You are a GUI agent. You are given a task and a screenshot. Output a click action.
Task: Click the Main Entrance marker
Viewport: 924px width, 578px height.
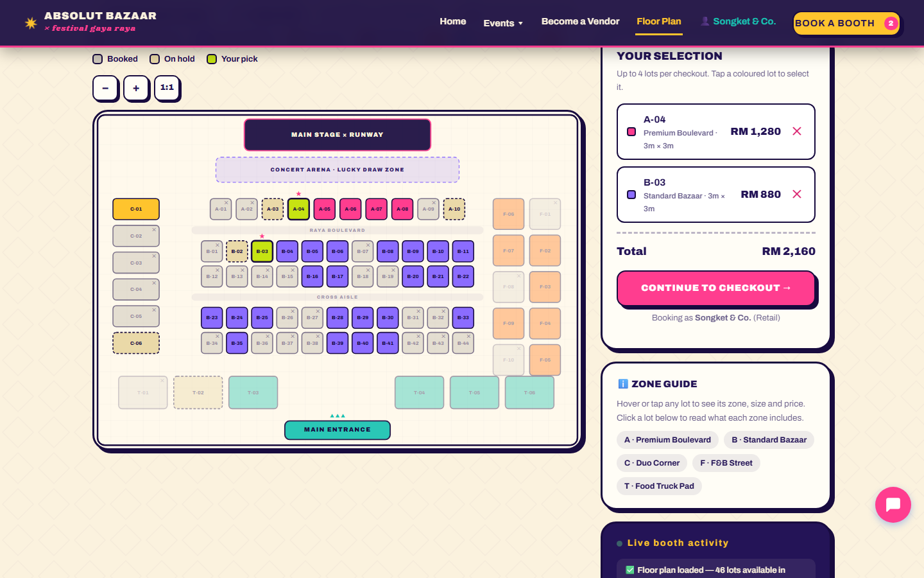(x=338, y=430)
